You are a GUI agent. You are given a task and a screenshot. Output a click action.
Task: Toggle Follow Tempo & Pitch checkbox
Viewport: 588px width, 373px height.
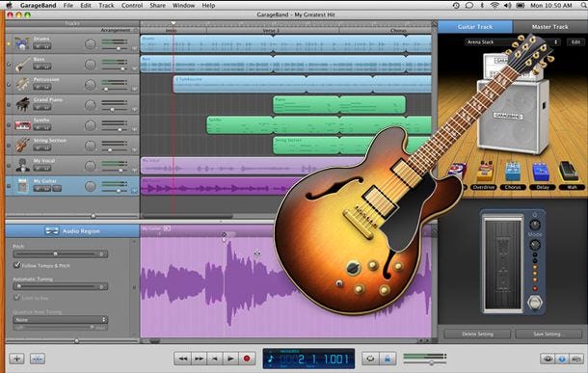click(16, 265)
